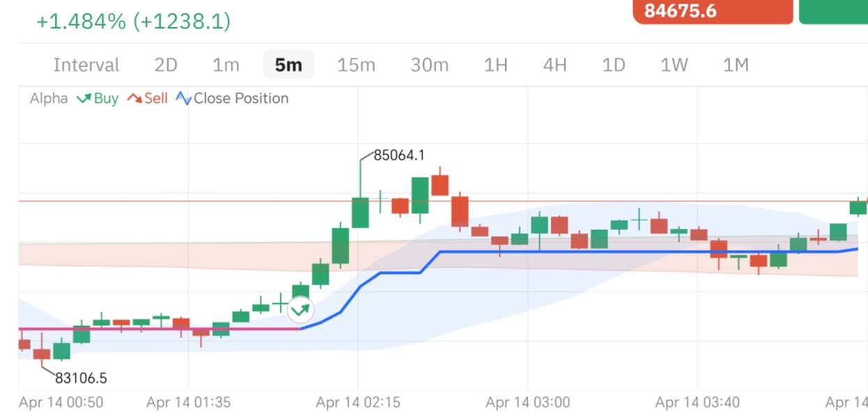This screenshot has width=868, height=412.
Task: Click the 83106.5 low price label
Action: pos(81,379)
